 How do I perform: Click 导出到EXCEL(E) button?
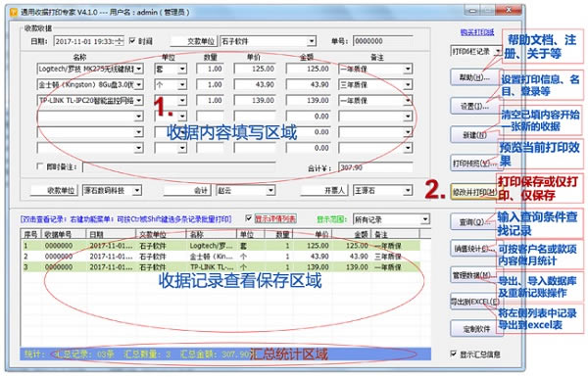click(474, 302)
